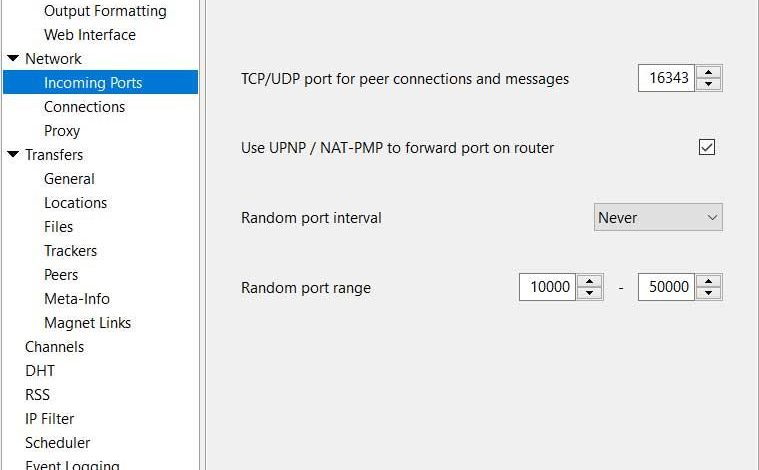Image resolution: width=759 pixels, height=470 pixels.
Task: Open the Web Interface settings
Action: 90,35
